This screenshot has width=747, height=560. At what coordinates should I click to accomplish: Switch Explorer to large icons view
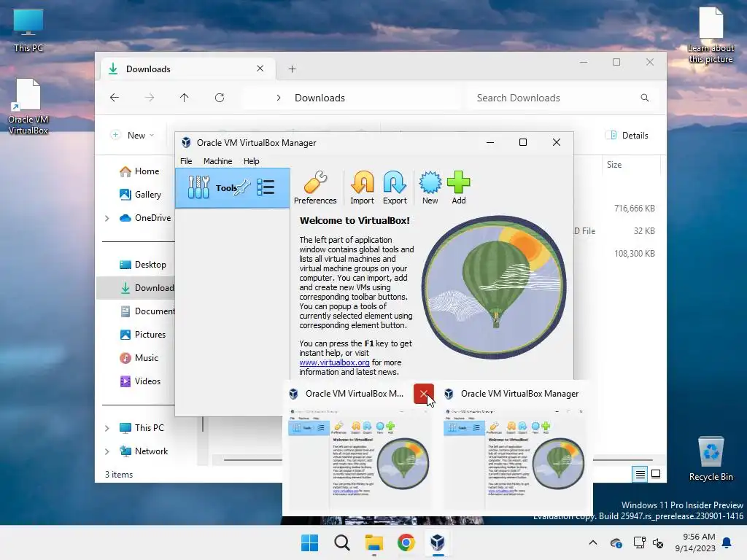pos(656,474)
